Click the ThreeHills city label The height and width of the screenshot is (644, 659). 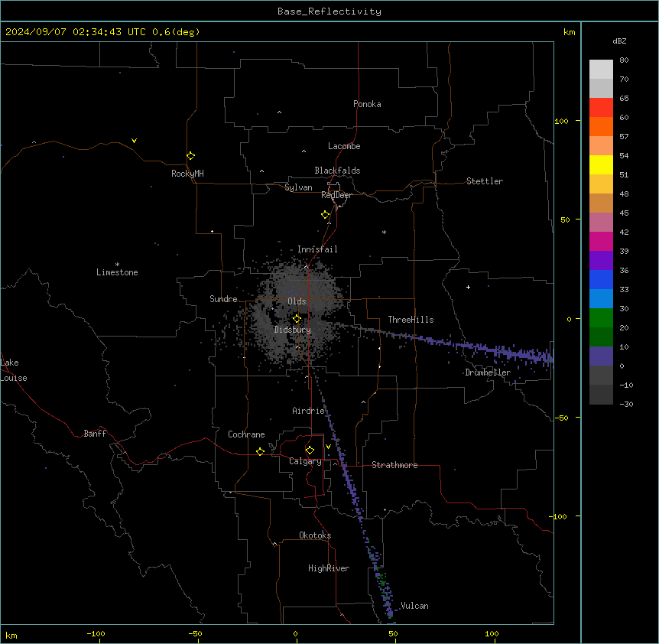[x=411, y=320]
